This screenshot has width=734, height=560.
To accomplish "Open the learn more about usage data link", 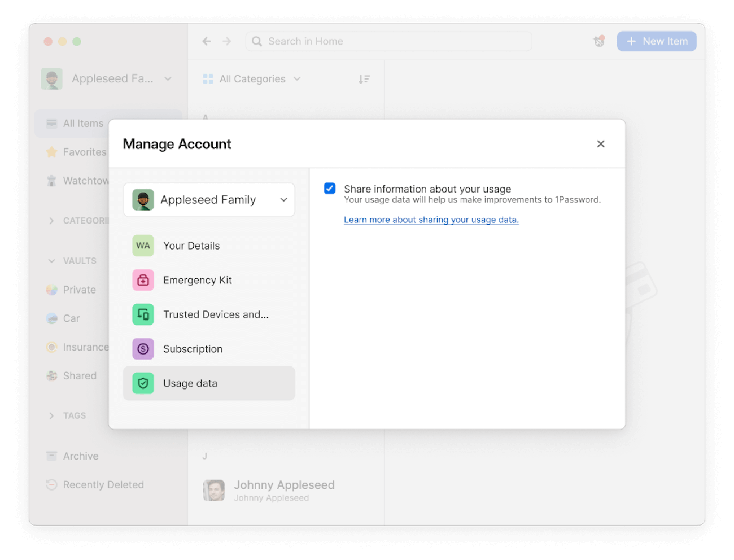I will [x=431, y=220].
